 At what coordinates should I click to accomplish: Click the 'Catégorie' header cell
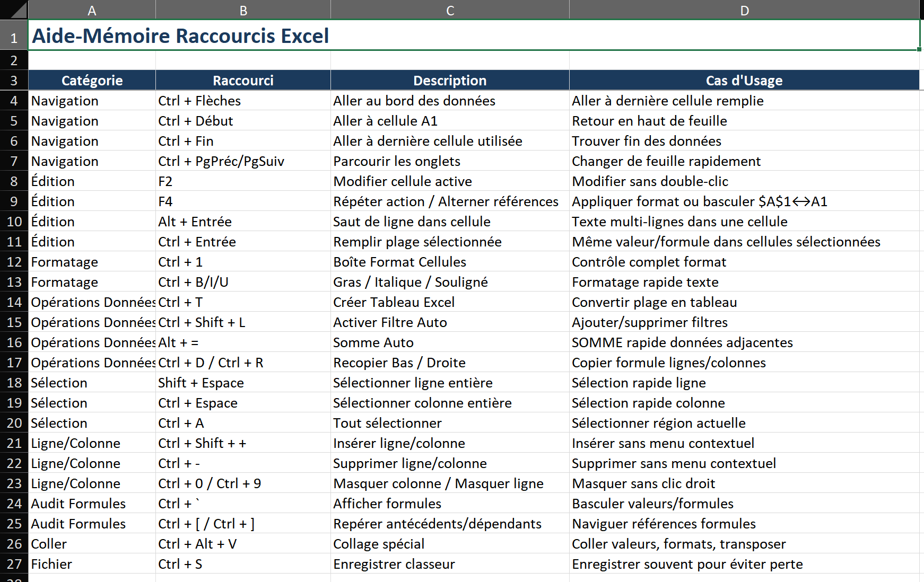tap(92, 81)
